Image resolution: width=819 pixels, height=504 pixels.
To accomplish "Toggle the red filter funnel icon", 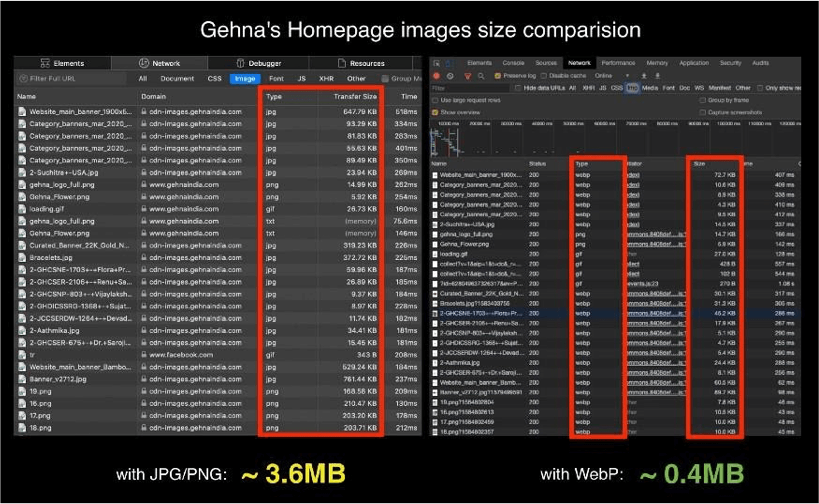I will (468, 76).
